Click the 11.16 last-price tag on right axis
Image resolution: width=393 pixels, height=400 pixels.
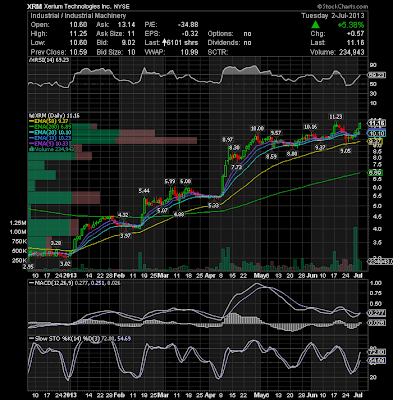(x=377, y=122)
